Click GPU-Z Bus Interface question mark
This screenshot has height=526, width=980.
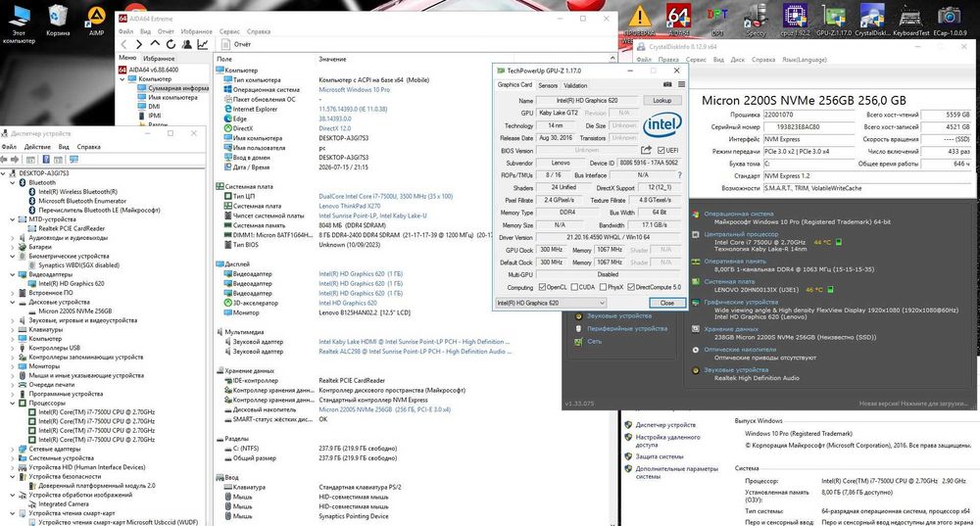pos(679,175)
